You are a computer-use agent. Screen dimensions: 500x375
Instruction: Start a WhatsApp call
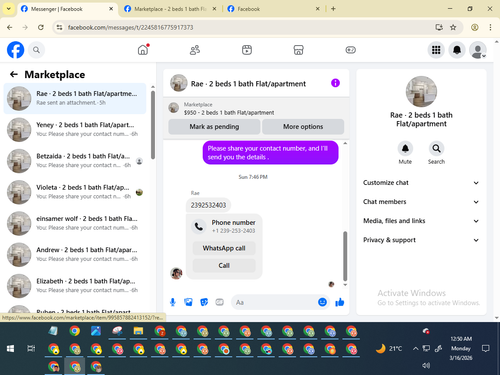coord(224,248)
